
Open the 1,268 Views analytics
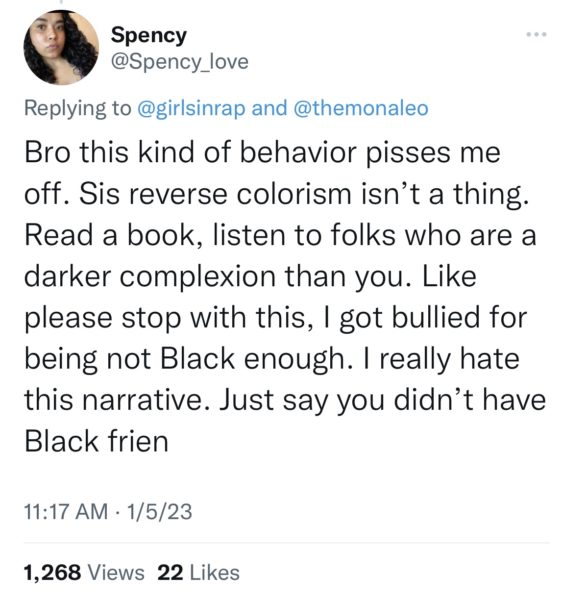[x=84, y=573]
